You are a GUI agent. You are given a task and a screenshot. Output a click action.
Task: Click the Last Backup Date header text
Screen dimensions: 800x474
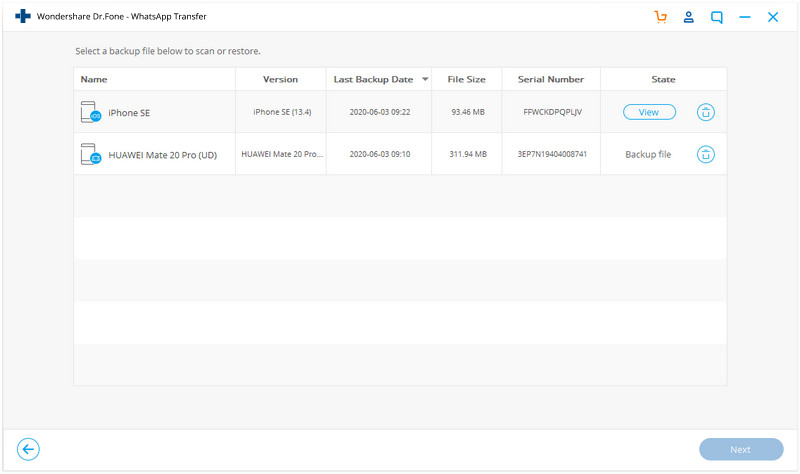click(x=373, y=79)
